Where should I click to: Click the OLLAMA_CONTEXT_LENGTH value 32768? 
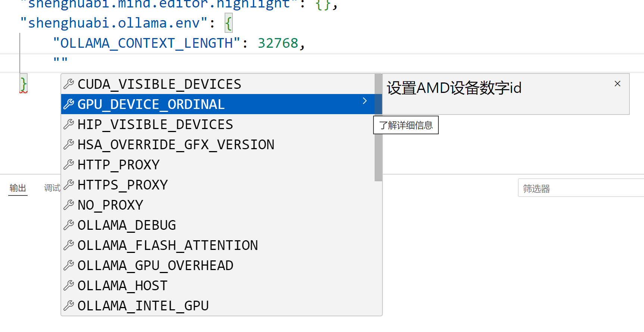278,43
